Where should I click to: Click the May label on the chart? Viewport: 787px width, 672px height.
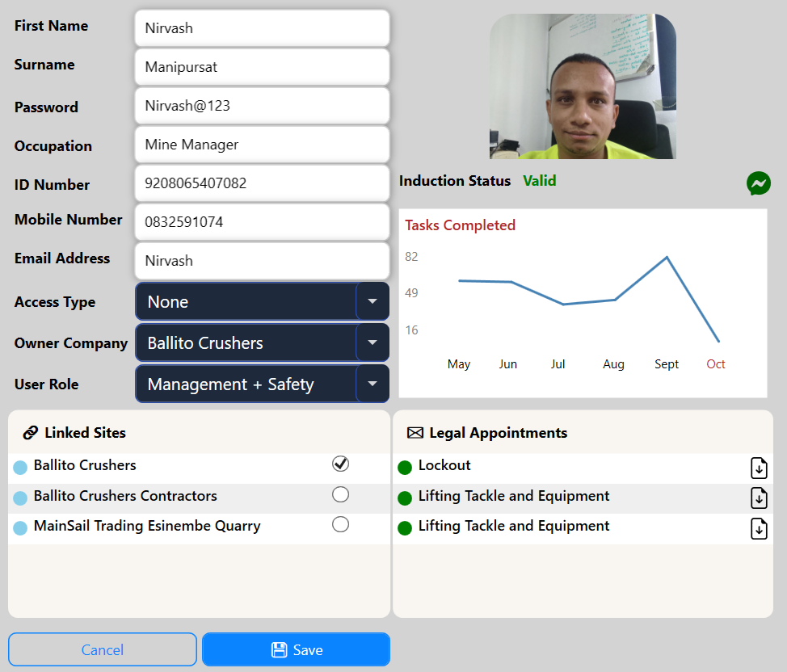point(459,364)
